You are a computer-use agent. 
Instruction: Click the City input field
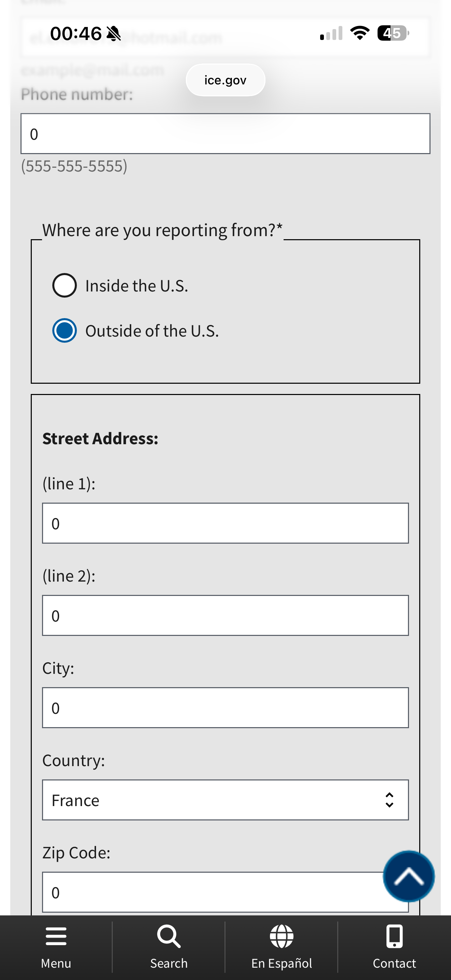coord(225,708)
